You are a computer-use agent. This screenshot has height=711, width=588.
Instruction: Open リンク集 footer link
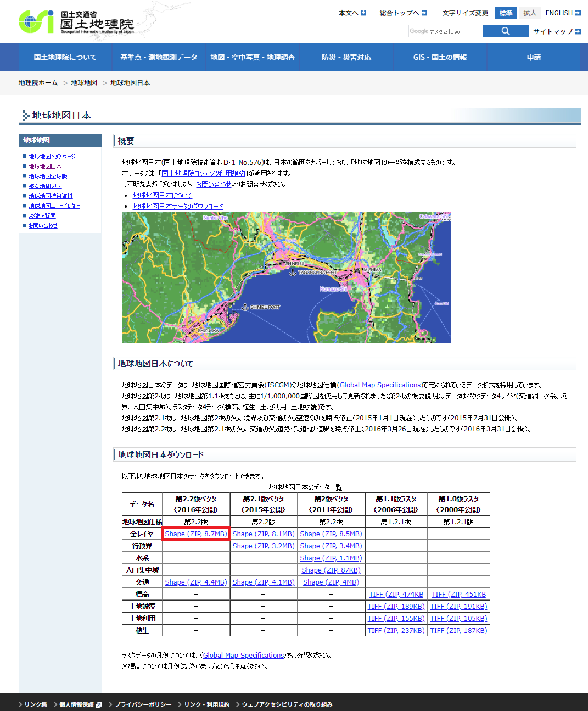click(x=36, y=704)
